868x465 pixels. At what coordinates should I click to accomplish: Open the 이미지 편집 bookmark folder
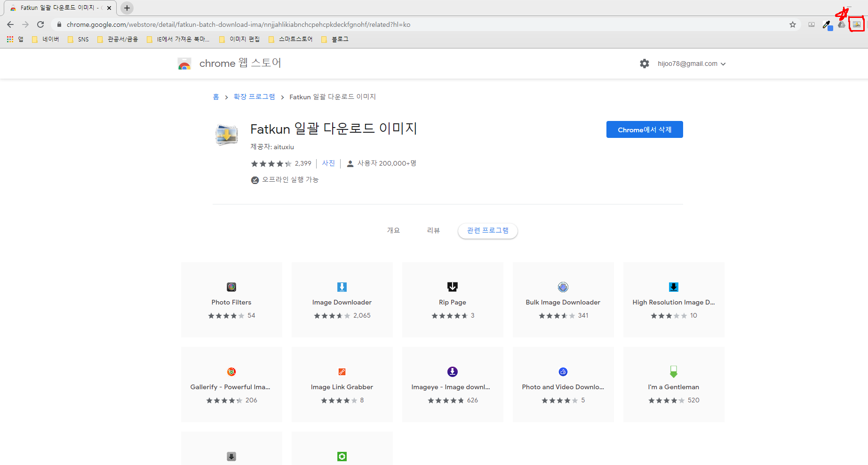click(x=239, y=39)
